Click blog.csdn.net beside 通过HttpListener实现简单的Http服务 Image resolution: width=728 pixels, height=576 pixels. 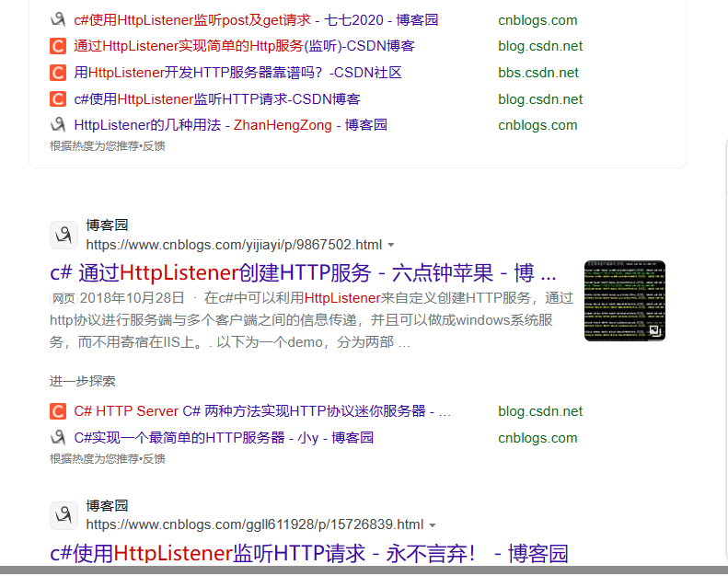(x=540, y=46)
